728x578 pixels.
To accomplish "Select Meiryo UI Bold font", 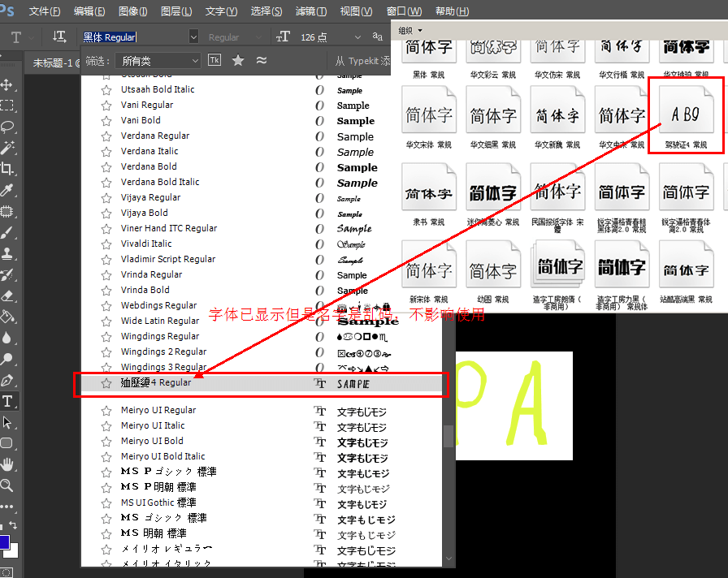I will coord(152,441).
